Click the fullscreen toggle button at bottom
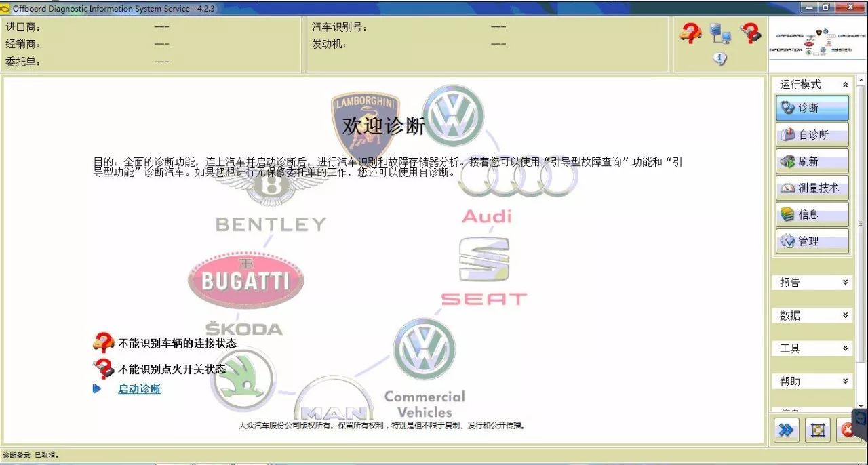The image size is (868, 465). (x=818, y=430)
